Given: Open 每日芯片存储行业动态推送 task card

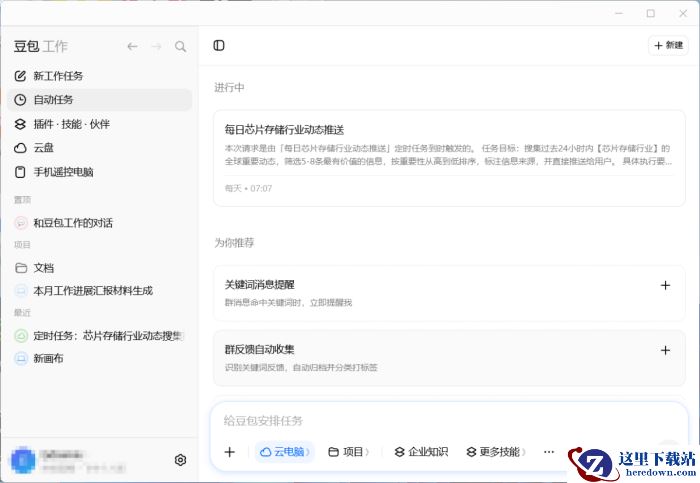Looking at the screenshot, I should coord(449,158).
